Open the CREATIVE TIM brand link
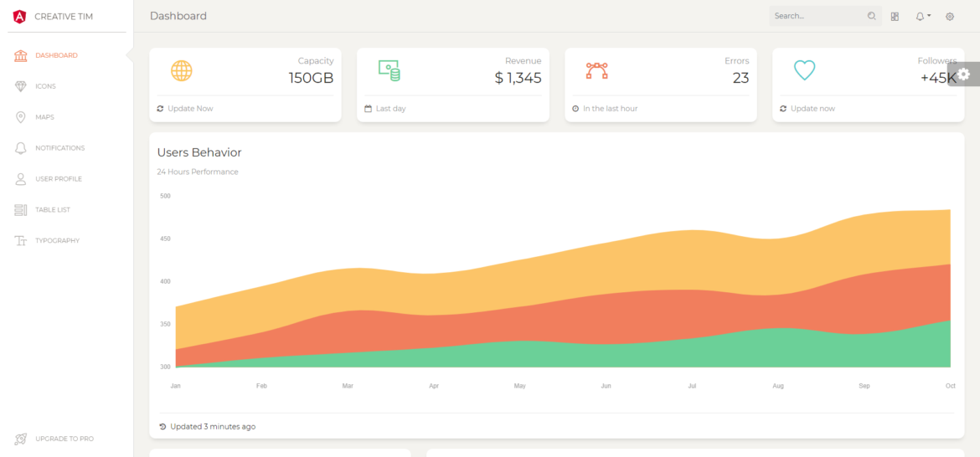 coord(64,17)
